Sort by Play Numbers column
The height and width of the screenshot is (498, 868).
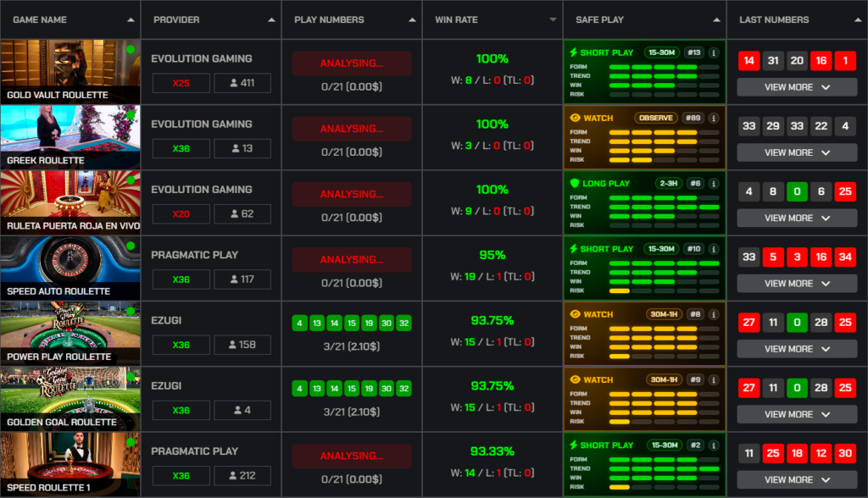pos(412,20)
